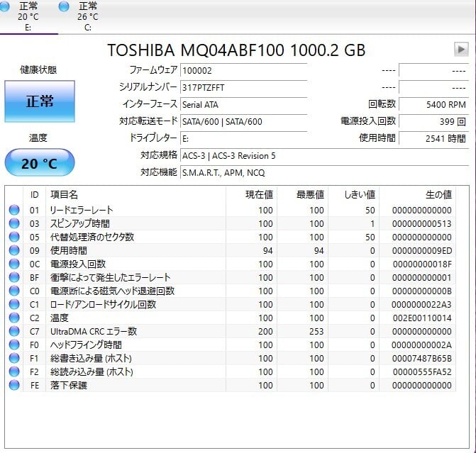Viewport: 476px width, 453px height.
Task: Select the E: drive tab
Action: click(x=28, y=16)
